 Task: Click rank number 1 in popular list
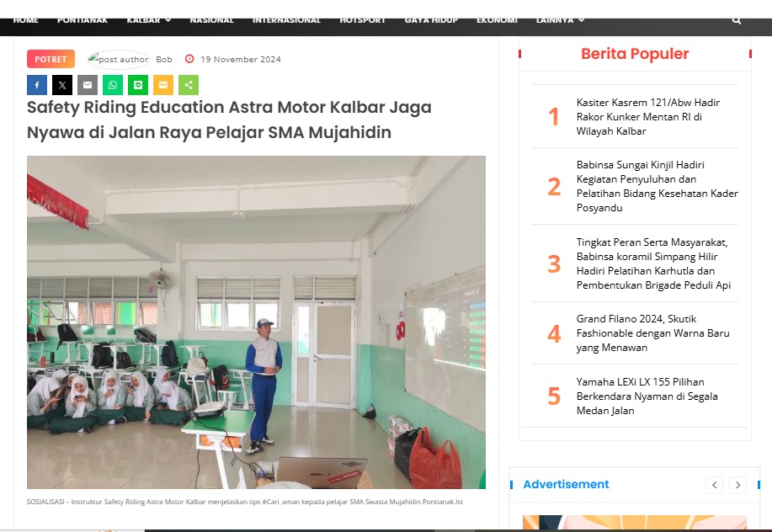[554, 117]
